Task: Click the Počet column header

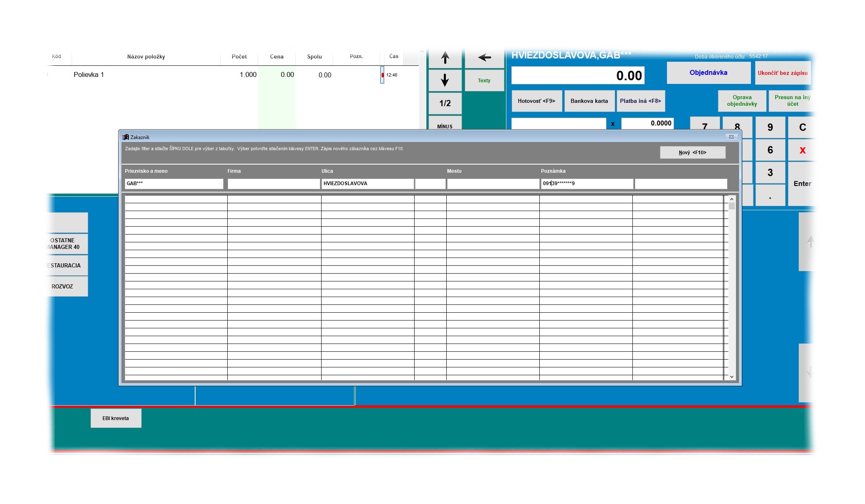Action: 239,57
